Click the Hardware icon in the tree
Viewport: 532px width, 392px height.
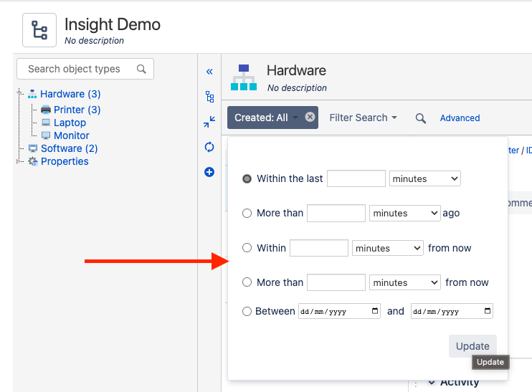pyautogui.click(x=32, y=94)
